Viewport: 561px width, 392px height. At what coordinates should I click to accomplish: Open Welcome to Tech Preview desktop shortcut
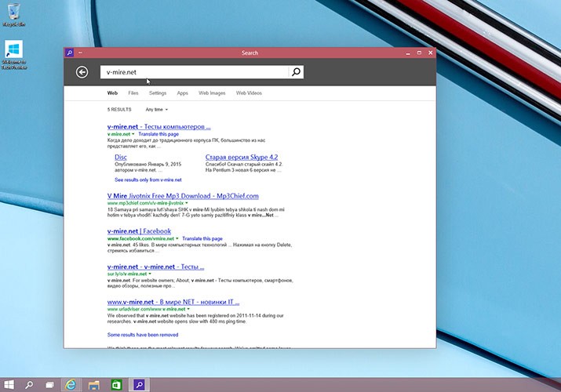(14, 55)
